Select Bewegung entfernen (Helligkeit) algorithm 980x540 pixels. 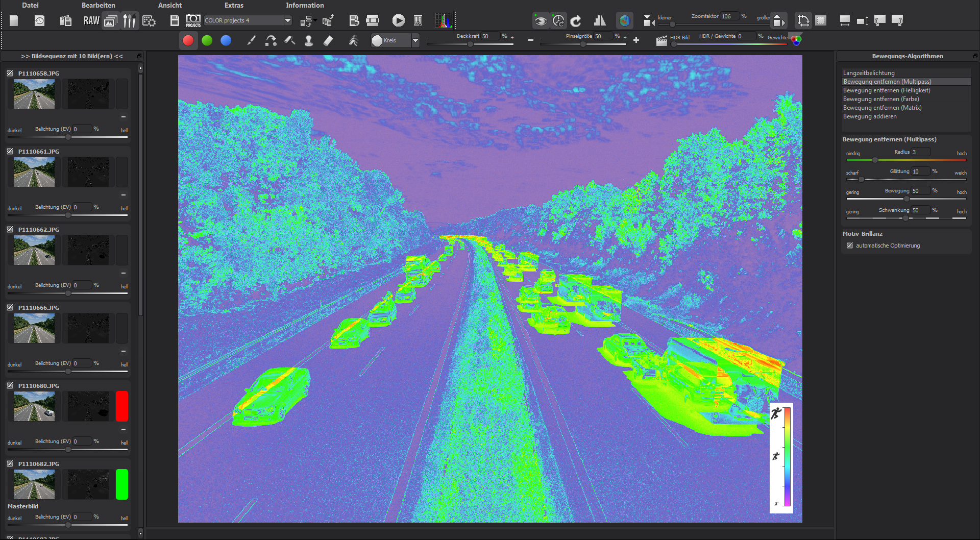[x=906, y=90]
